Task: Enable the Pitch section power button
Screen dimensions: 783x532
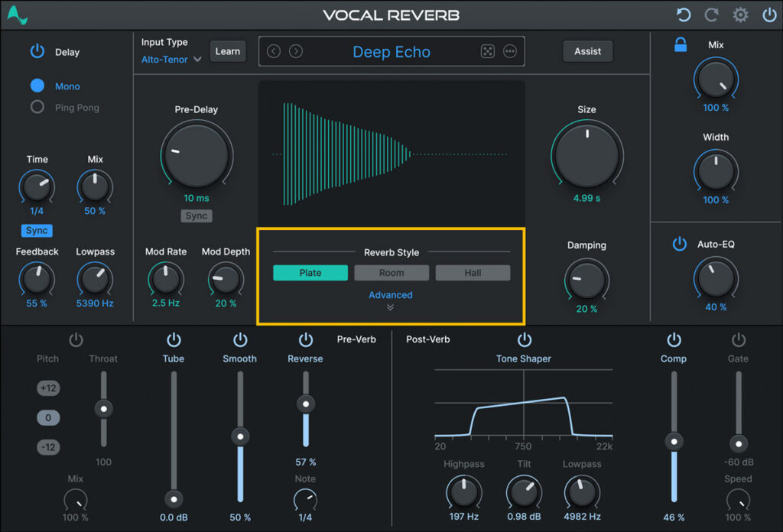Action: point(76,340)
